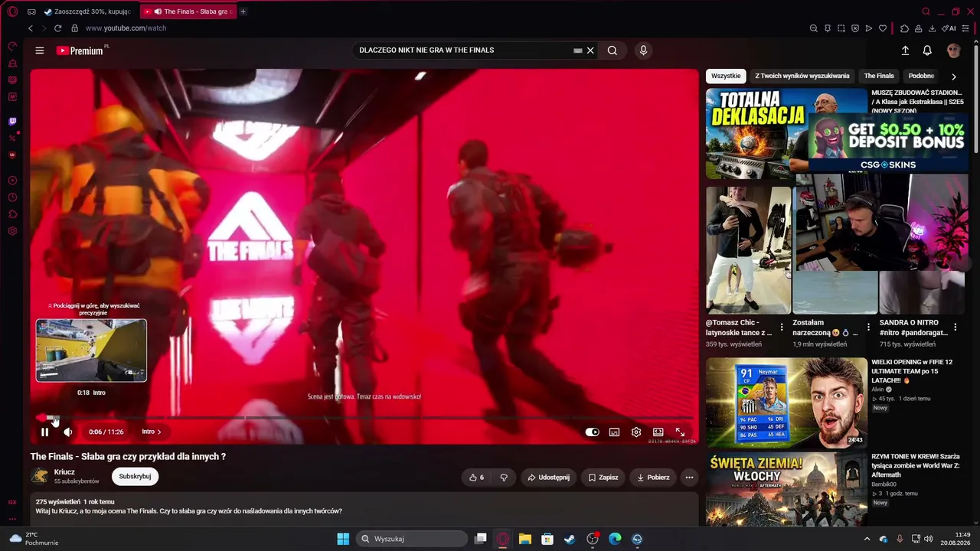Open options for 'Zostałam narzeczoną' short
The height and width of the screenshot is (551, 980).
[x=868, y=328]
